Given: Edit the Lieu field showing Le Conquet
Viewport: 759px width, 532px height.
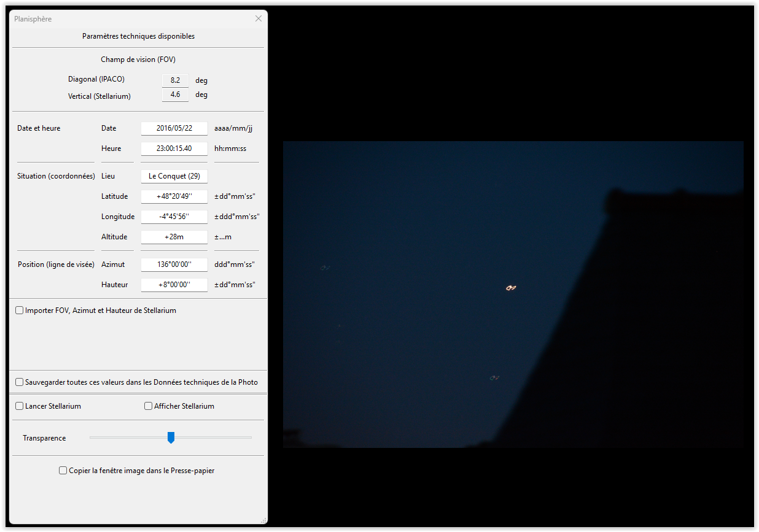Looking at the screenshot, I should [x=174, y=176].
